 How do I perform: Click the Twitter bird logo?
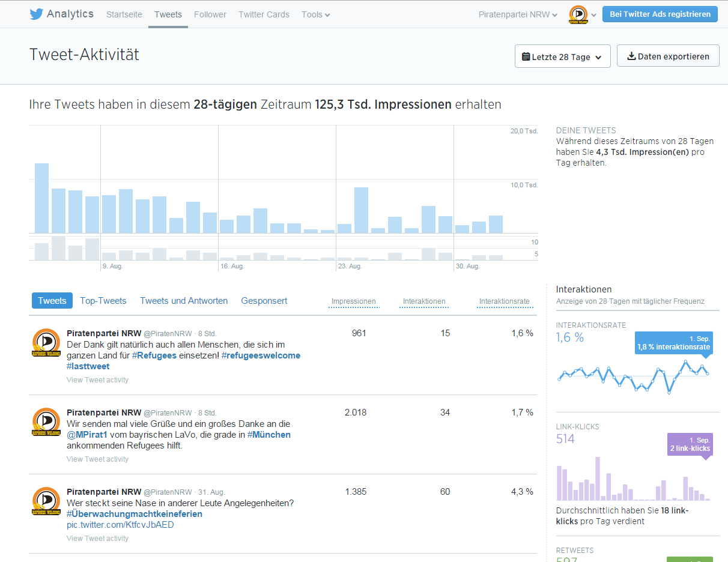36,14
